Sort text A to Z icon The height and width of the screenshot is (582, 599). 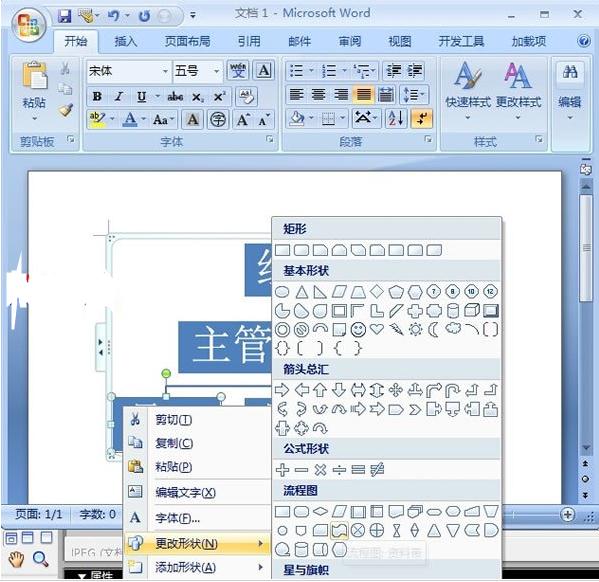click(x=396, y=119)
